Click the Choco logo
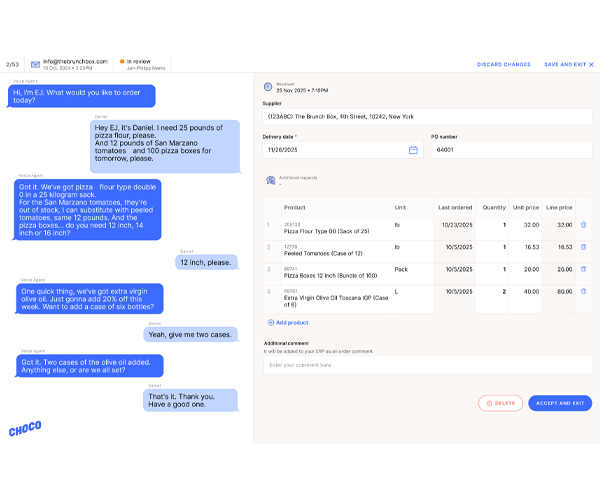The width and height of the screenshot is (600, 500). tap(25, 430)
